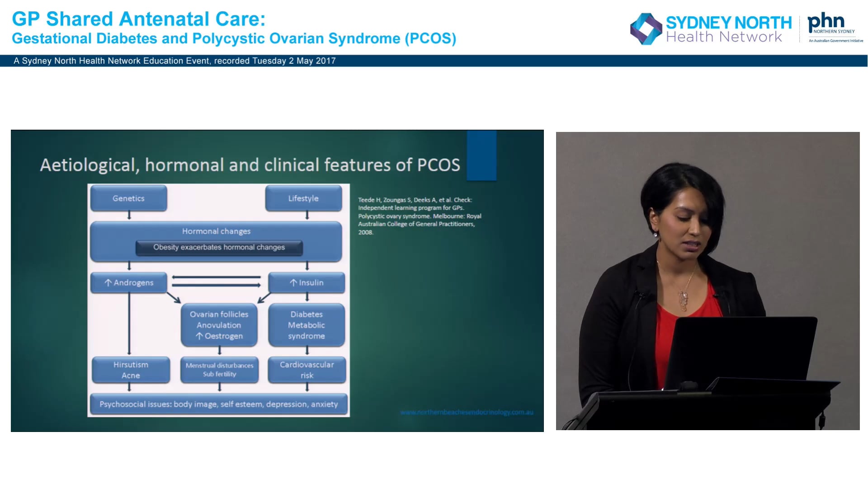Toggle the Obesity exacerbates hormonal changes banner
This screenshot has height=488, width=868.
(218, 247)
